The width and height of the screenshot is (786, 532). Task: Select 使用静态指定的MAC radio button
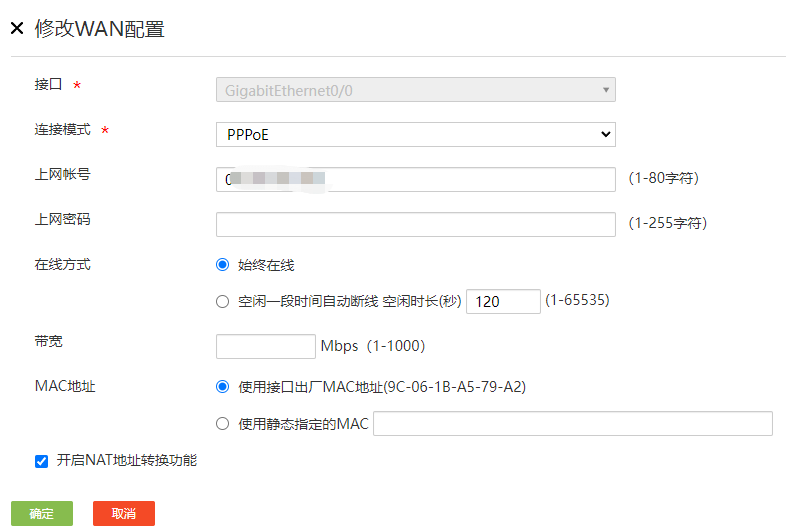[223, 424]
